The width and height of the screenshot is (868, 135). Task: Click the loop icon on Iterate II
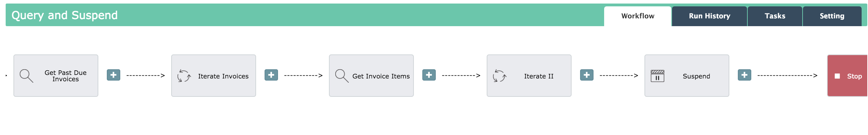[x=499, y=76]
